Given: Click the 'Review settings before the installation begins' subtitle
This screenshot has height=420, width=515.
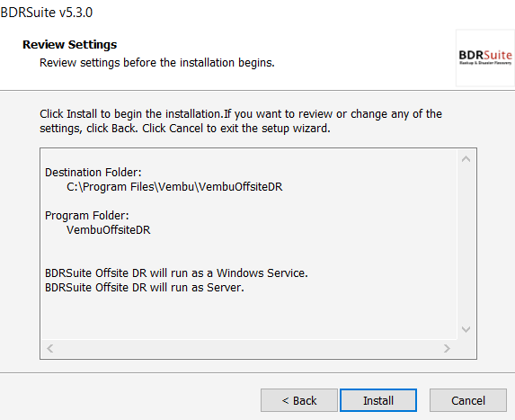Looking at the screenshot, I should point(157,62).
